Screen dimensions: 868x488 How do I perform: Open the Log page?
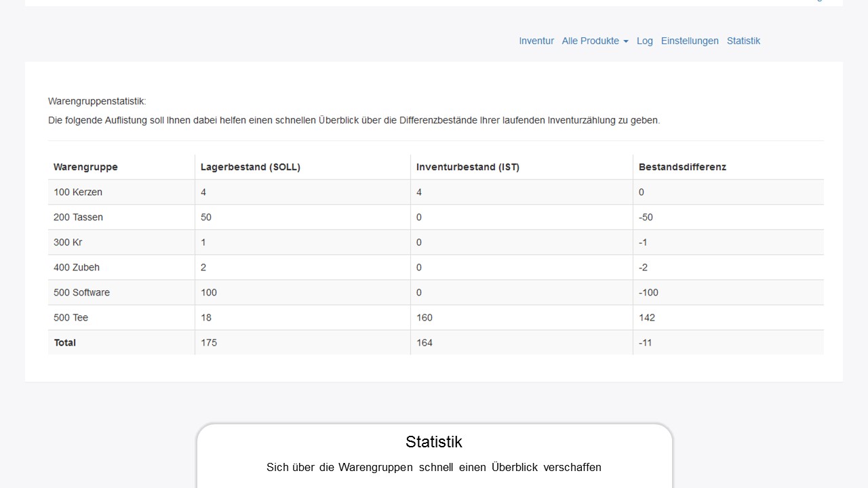click(644, 41)
